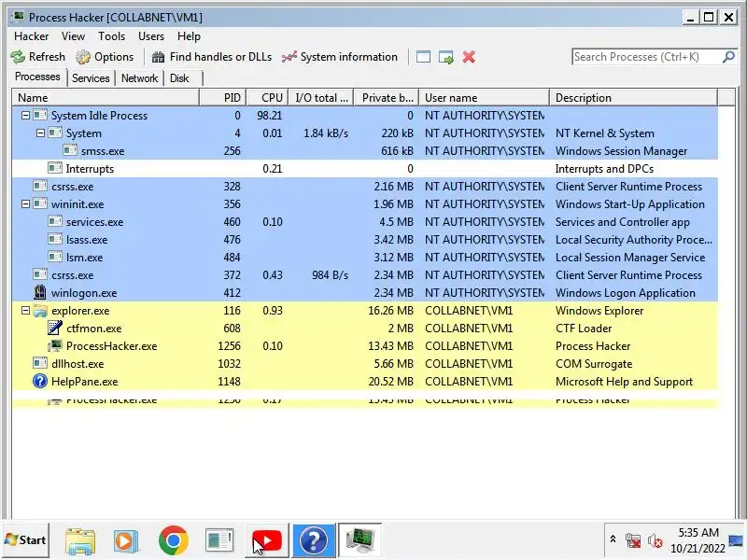Click the find window toolbar icon
This screenshot has height=560, width=747.
click(x=423, y=57)
